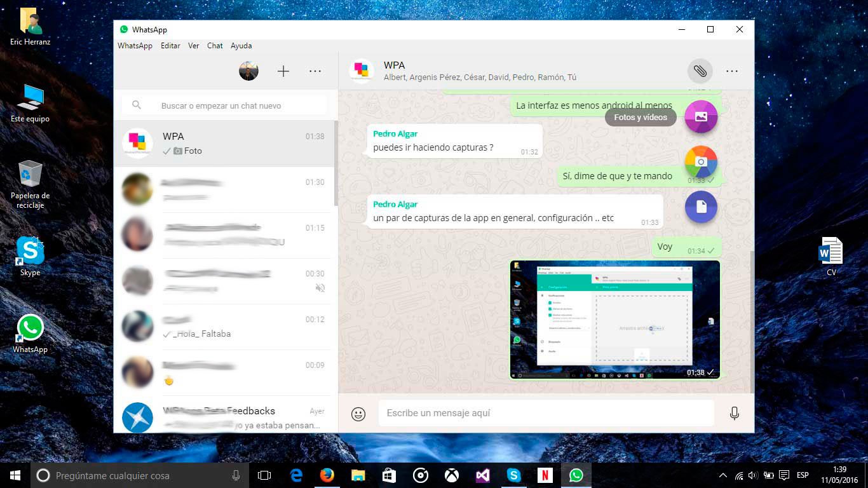Image resolution: width=868 pixels, height=488 pixels.
Task: Open the Ayuda menu
Action: (241, 46)
